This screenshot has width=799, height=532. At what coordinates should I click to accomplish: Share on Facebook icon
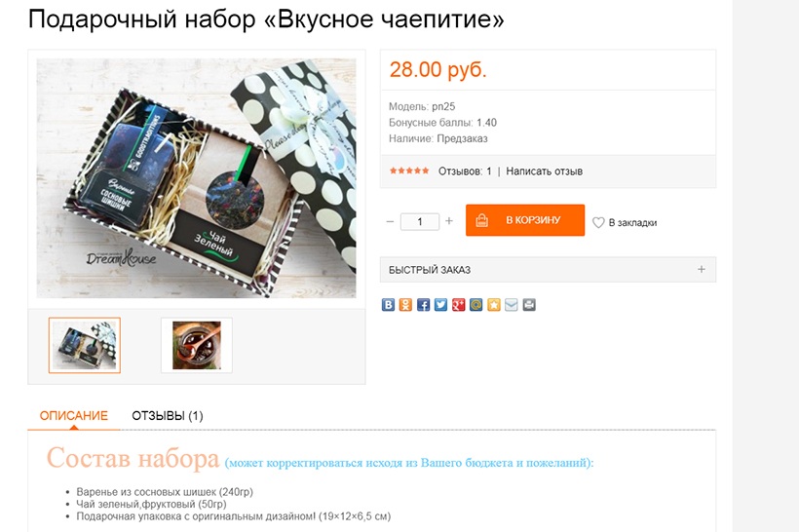click(424, 305)
